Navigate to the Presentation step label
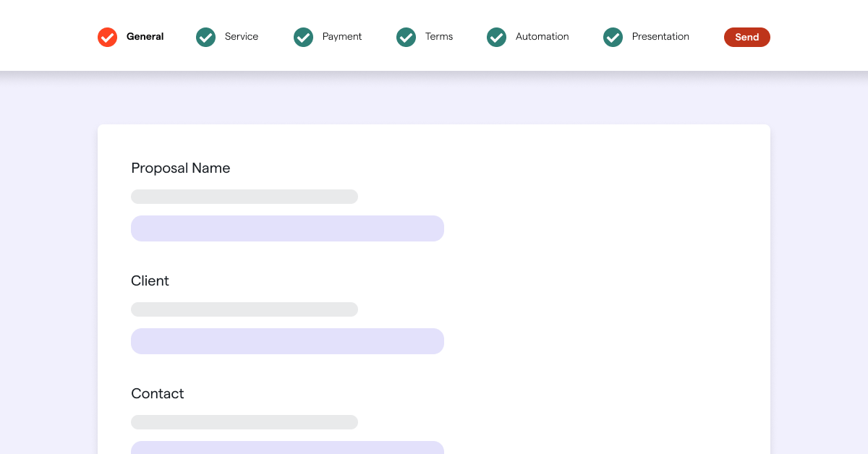Screen dimensions: 868x454 point(660,37)
